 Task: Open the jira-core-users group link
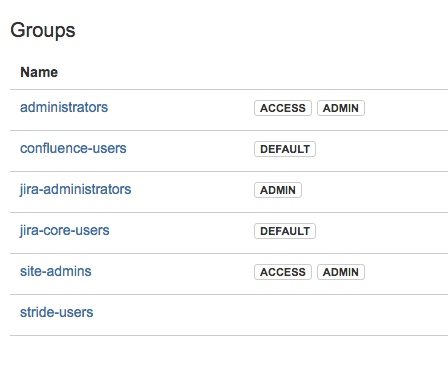point(65,231)
